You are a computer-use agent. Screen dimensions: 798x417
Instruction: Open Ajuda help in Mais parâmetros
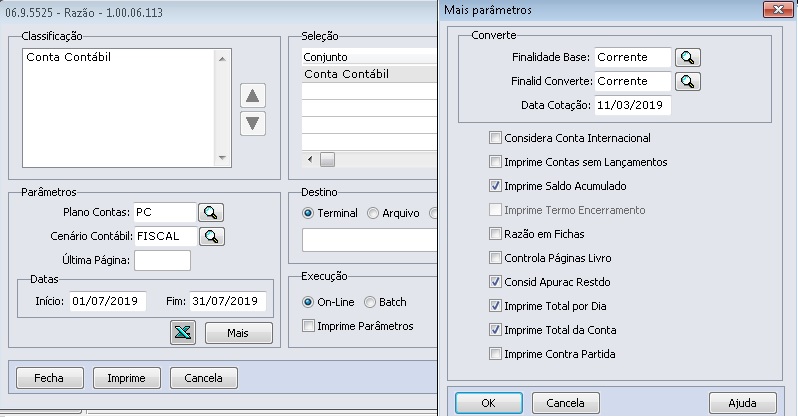[x=743, y=403]
